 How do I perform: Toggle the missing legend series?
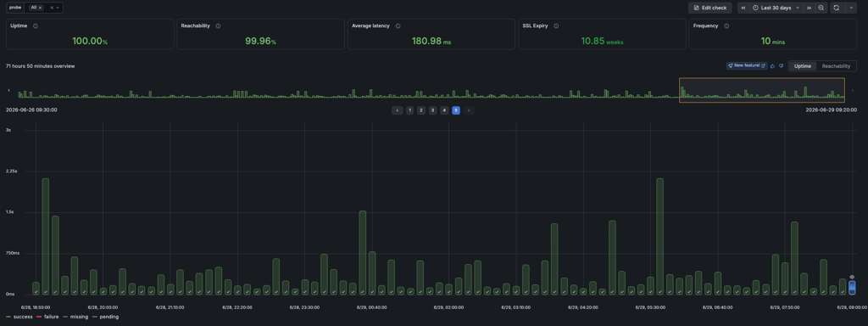coord(75,318)
